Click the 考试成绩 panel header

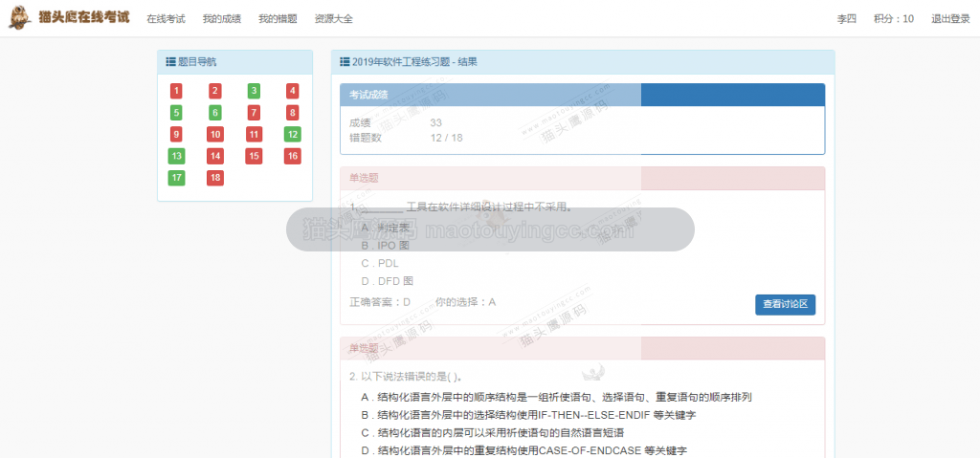tap(583, 95)
